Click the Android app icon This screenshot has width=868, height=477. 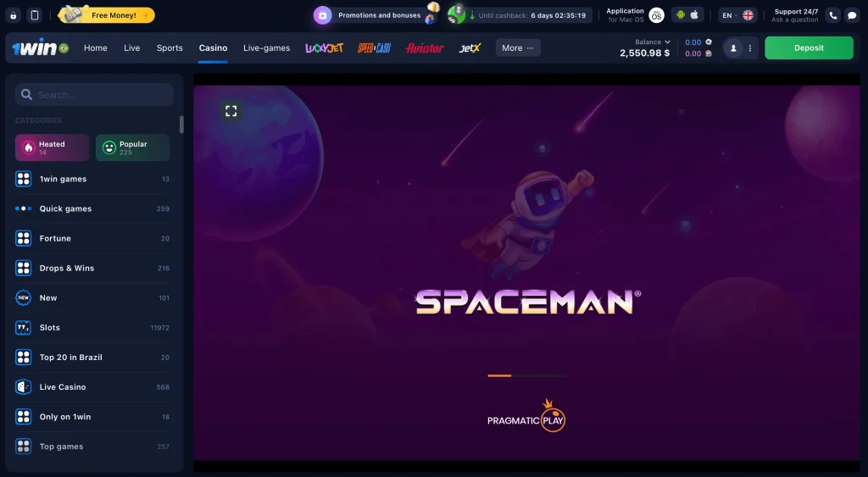(x=681, y=15)
